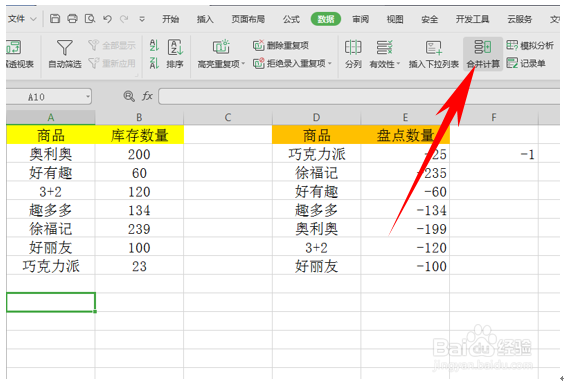Select the cell with value 200
564x385 pixels.
pos(140,154)
